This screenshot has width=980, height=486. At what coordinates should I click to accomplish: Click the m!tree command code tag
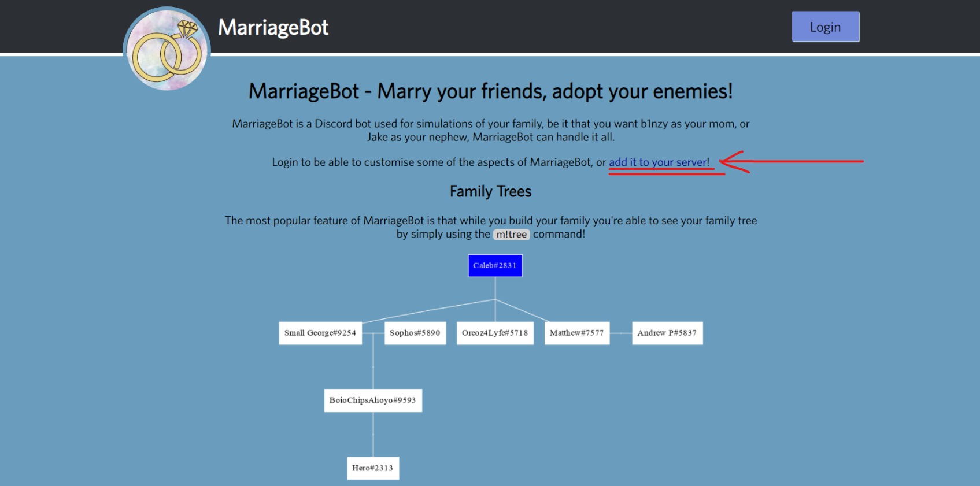coord(512,235)
